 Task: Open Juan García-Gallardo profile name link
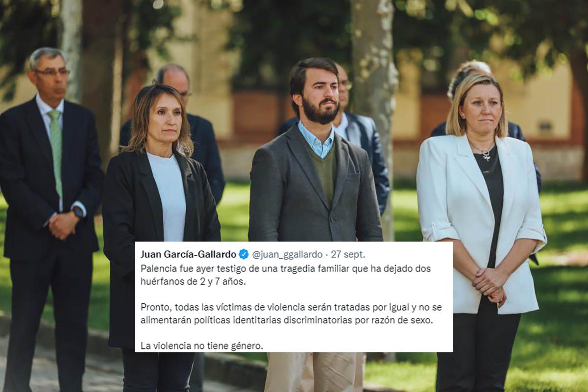coord(189,254)
